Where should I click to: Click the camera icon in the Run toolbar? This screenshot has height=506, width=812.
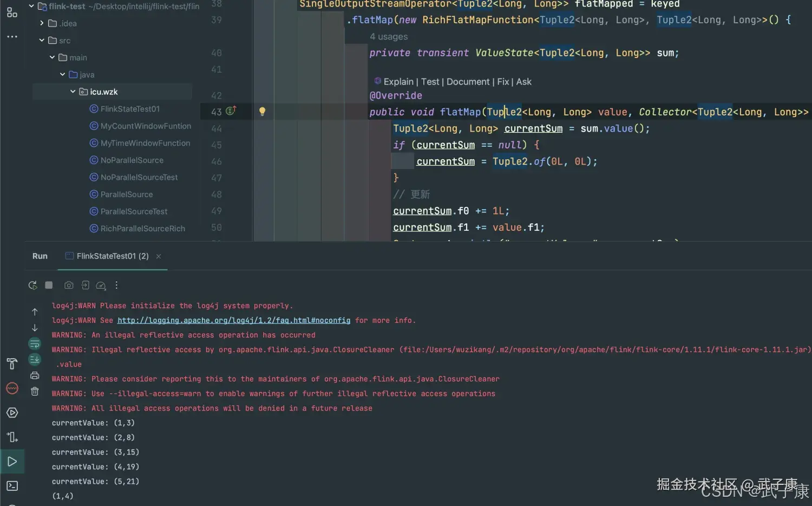point(69,285)
